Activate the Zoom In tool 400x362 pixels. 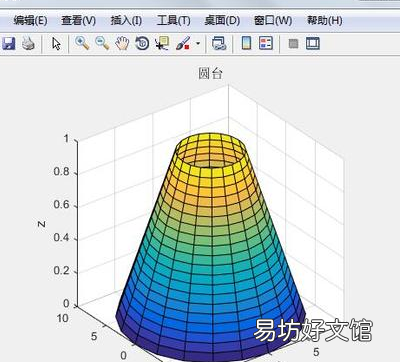coord(82,43)
